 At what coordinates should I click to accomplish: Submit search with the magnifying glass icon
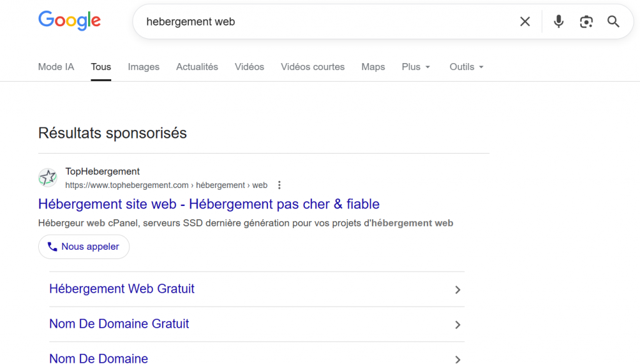(x=613, y=22)
